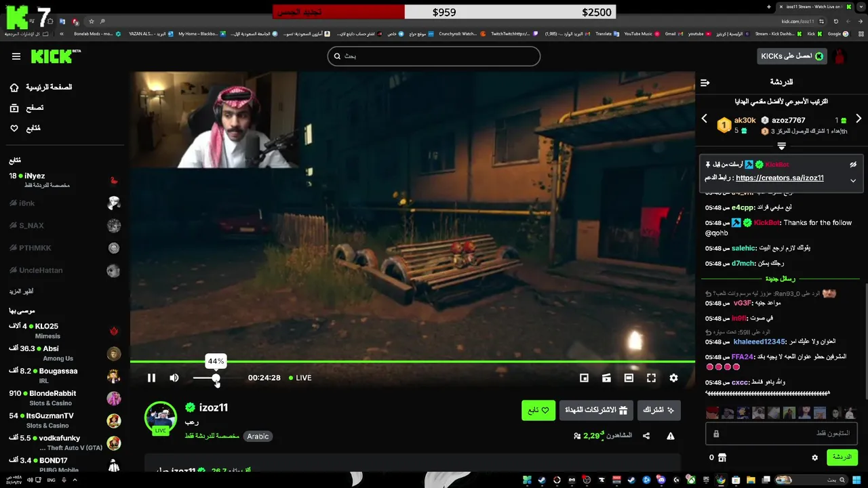Open the recommended channel Bougassaa
This screenshot has height=488, width=868.
coord(64,375)
